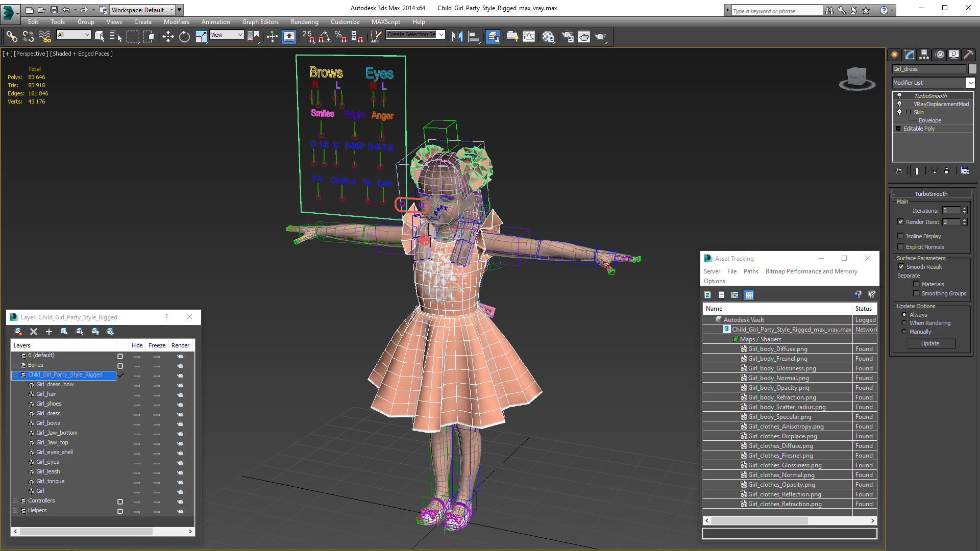Click the Iterations value field
The width and height of the screenshot is (980, 551).
pyautogui.click(x=951, y=210)
